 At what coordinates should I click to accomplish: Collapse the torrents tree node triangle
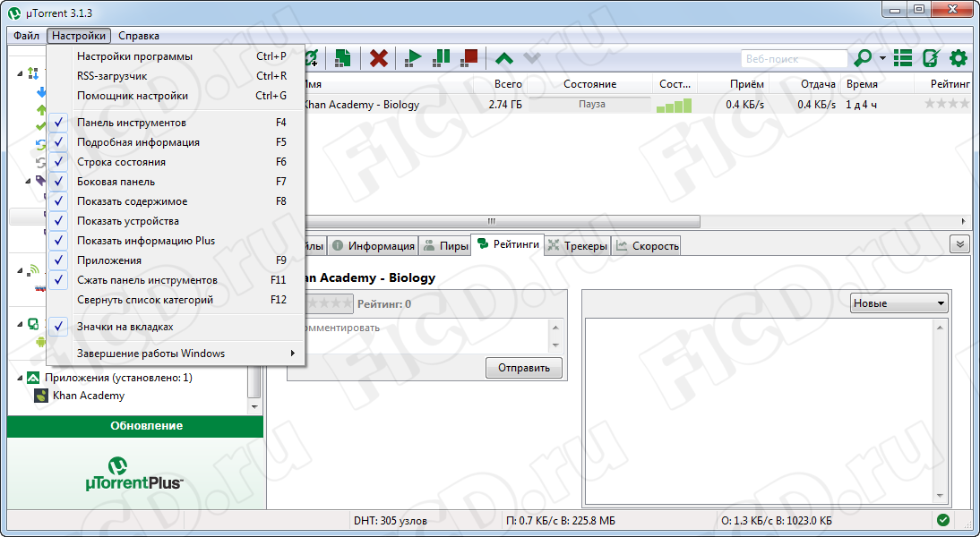(x=20, y=73)
